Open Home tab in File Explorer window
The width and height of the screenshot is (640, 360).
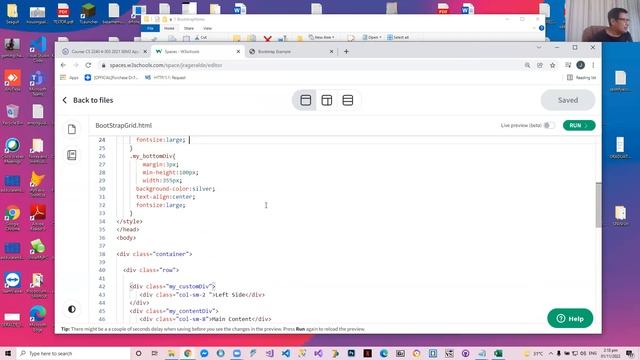169,28
